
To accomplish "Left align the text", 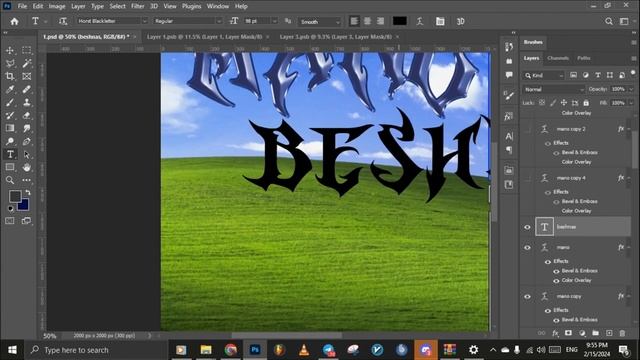I will point(354,21).
